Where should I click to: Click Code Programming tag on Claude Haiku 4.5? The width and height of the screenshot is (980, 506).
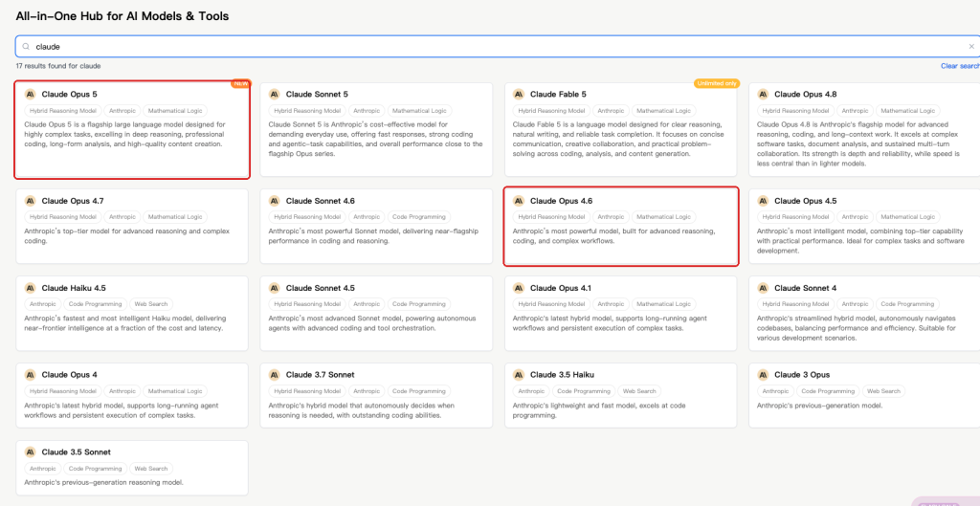click(95, 304)
